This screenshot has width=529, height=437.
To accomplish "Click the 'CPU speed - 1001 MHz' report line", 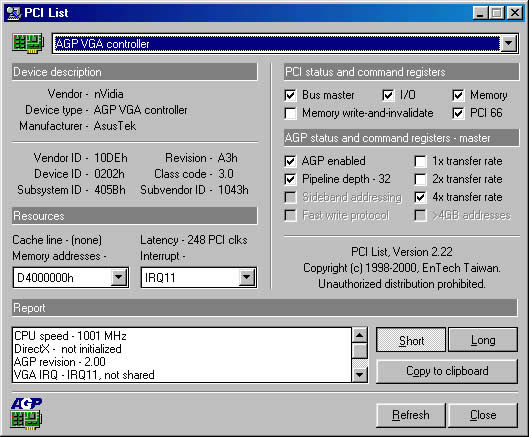I will pos(70,336).
